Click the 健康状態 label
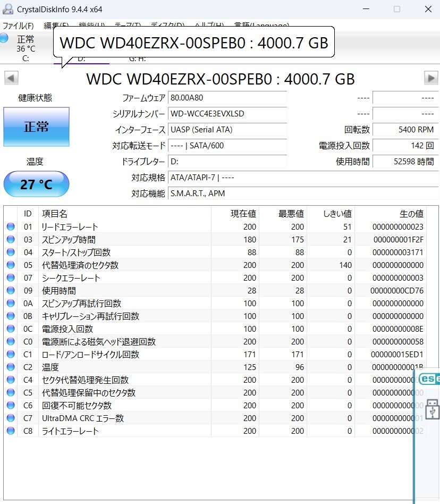The width and height of the screenshot is (440, 504). click(35, 98)
